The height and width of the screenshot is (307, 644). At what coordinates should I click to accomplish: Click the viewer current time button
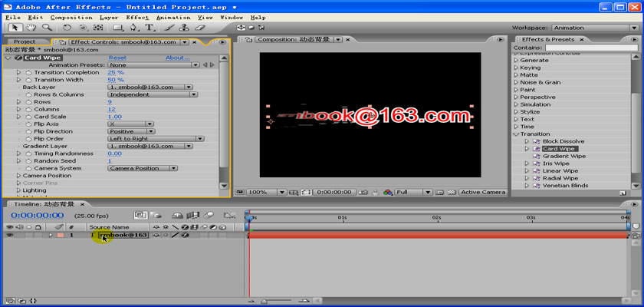pos(334,192)
